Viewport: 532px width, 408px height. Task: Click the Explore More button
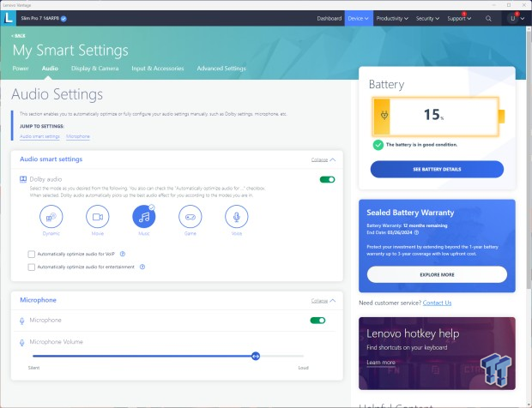437,274
